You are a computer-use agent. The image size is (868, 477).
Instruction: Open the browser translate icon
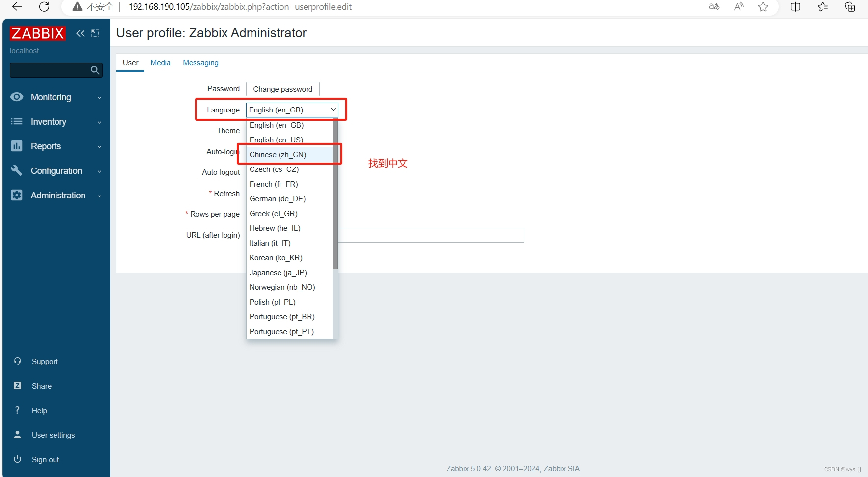point(714,7)
